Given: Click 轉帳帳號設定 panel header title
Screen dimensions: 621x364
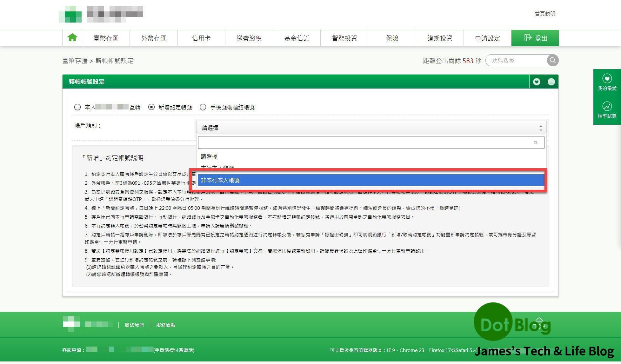Looking at the screenshot, I should (87, 82).
